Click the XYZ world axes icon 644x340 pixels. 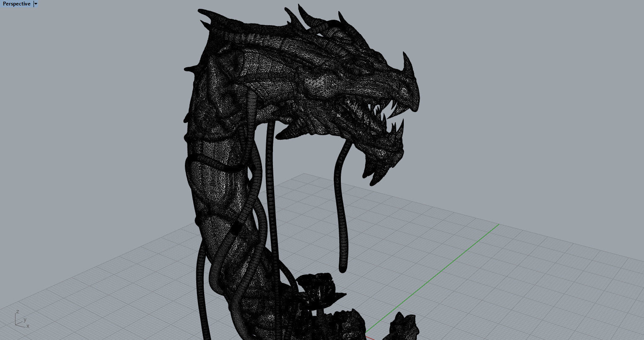coord(22,319)
